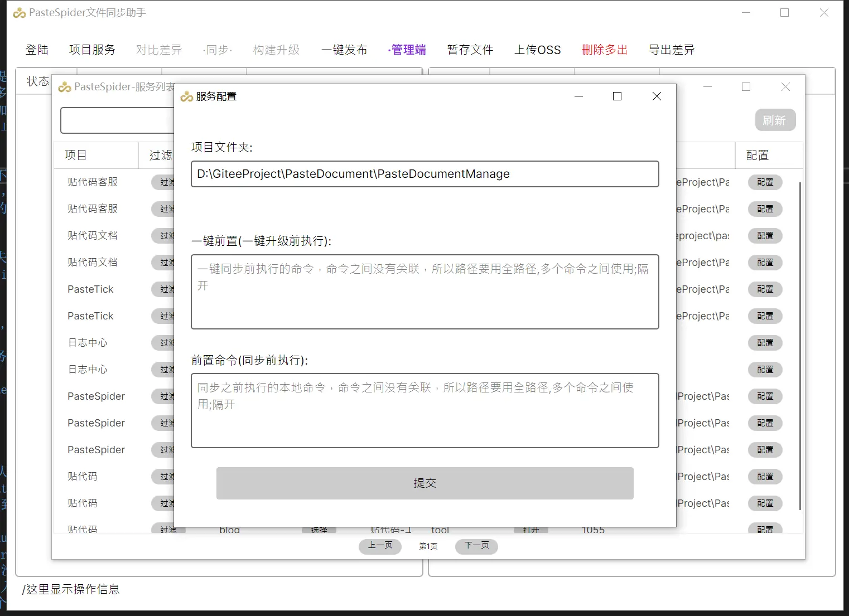The image size is (849, 616).
Task: Click the PasteSpider文件同步助手 main window icon
Action: [x=20, y=13]
